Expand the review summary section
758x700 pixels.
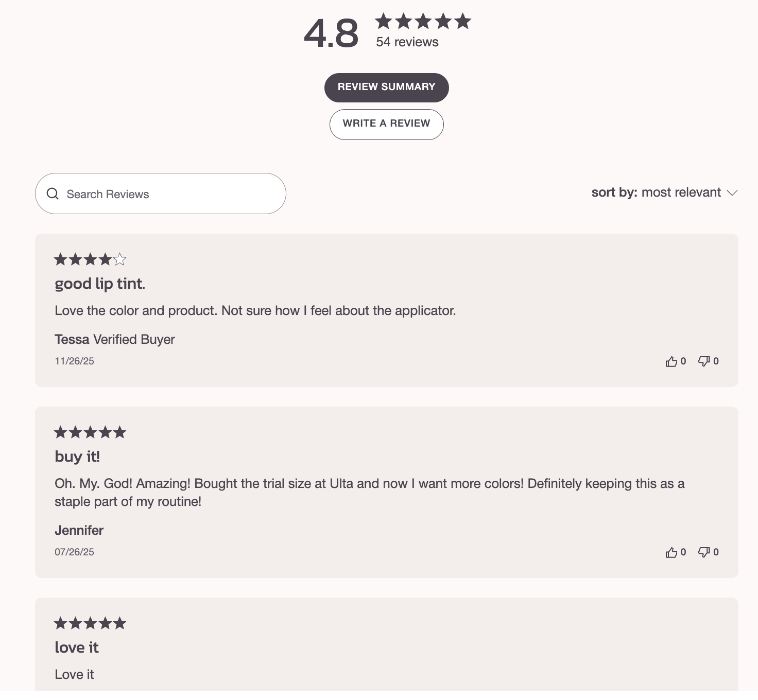(386, 87)
